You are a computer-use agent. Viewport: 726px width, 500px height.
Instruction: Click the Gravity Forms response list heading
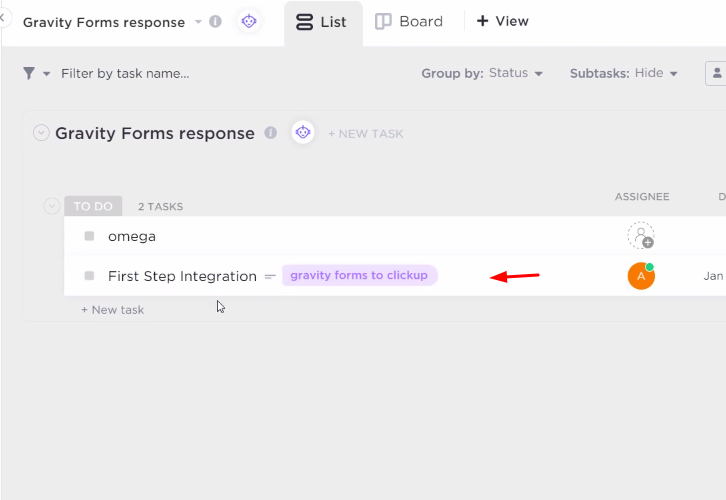(x=155, y=133)
